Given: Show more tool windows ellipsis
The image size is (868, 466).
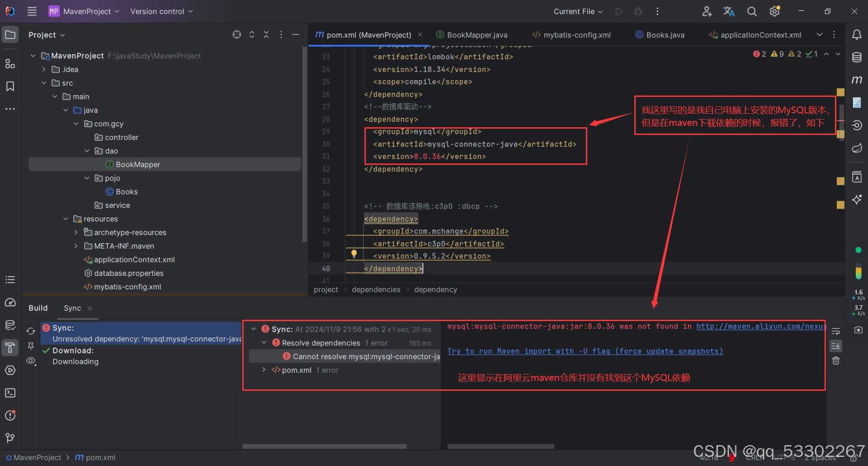Looking at the screenshot, I should (x=10, y=109).
